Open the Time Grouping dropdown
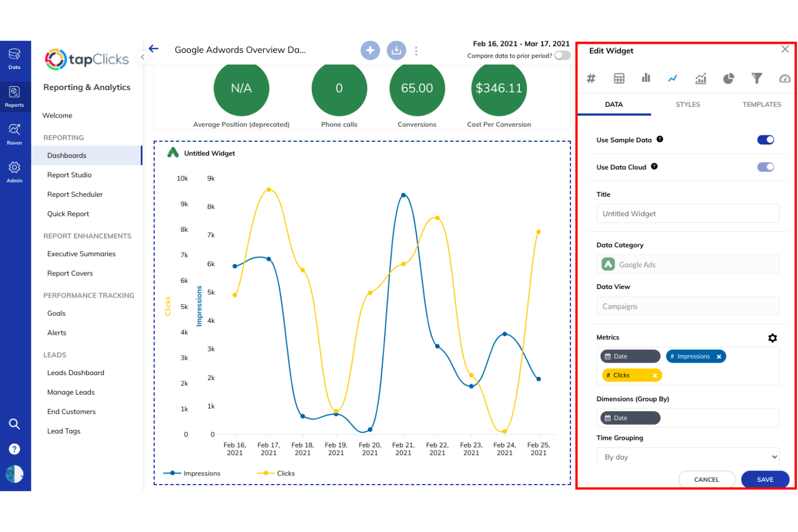The height and width of the screenshot is (532, 798). 687,457
